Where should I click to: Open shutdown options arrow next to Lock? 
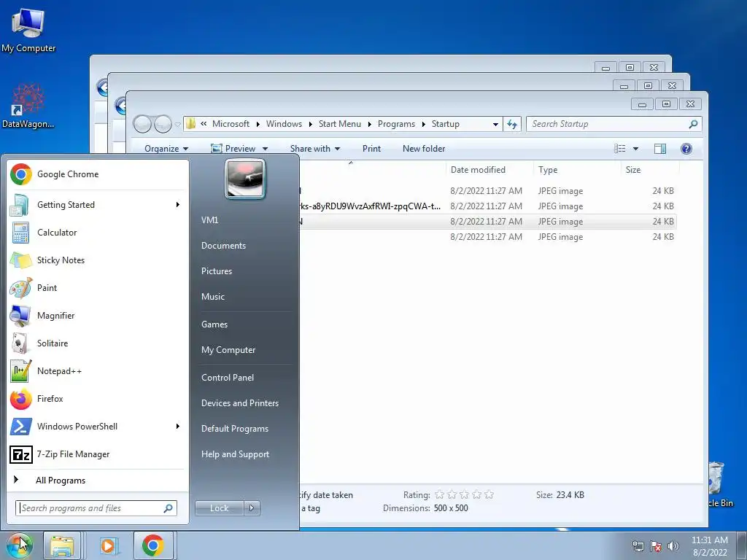[252, 508]
